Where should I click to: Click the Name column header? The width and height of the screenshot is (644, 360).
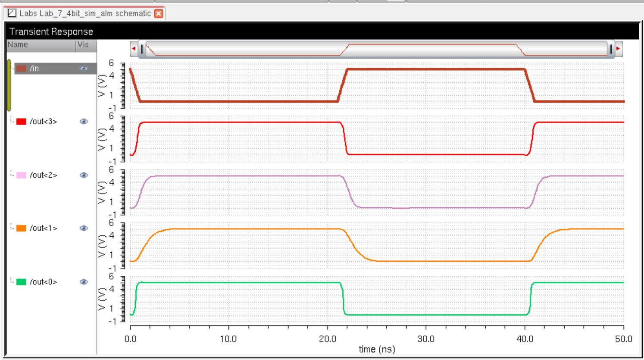[41, 45]
